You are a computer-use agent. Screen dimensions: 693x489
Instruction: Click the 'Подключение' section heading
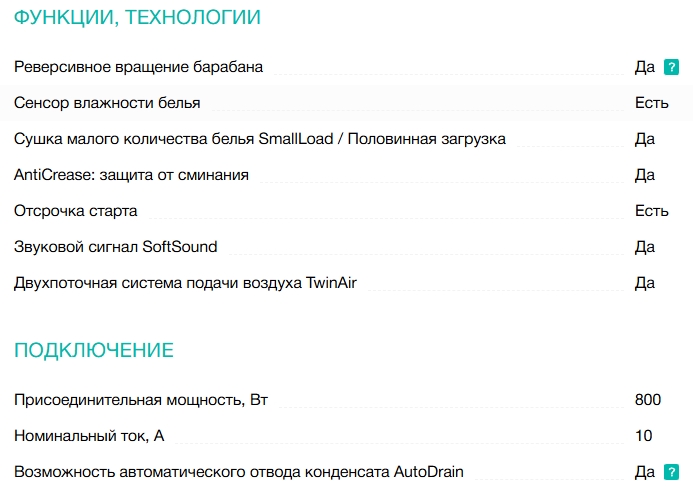click(94, 350)
